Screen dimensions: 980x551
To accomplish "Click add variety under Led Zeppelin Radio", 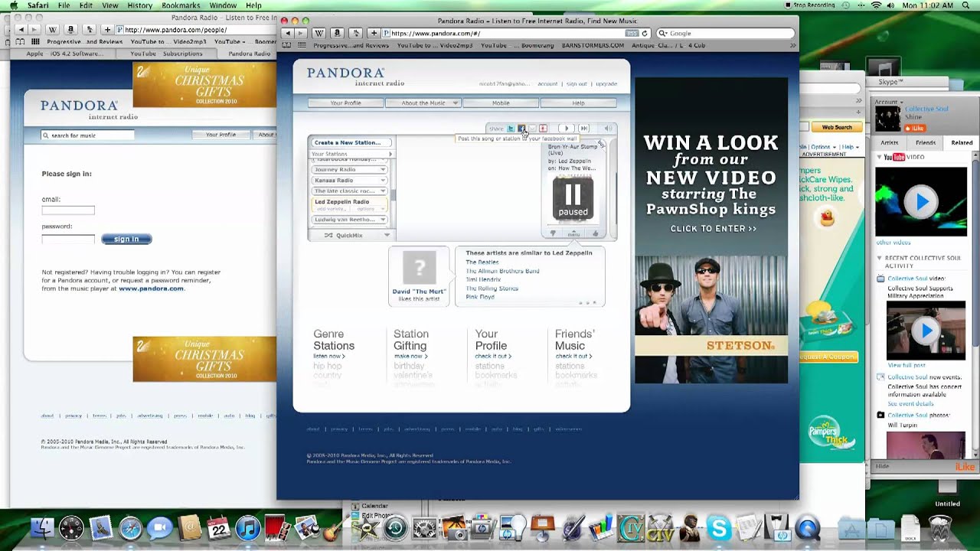I will 331,209.
